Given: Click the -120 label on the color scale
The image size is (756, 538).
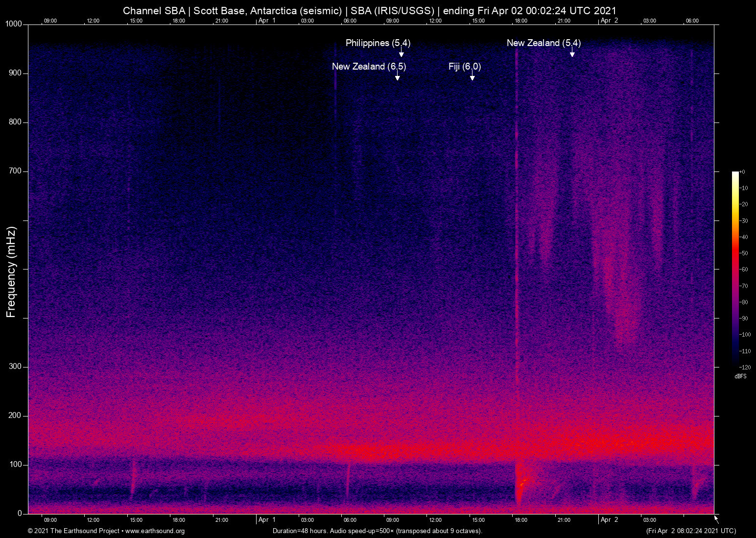Looking at the screenshot, I should pos(746,367).
